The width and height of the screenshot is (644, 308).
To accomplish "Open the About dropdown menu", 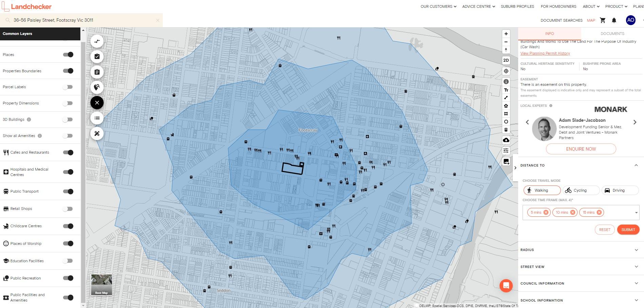I will tap(591, 6).
